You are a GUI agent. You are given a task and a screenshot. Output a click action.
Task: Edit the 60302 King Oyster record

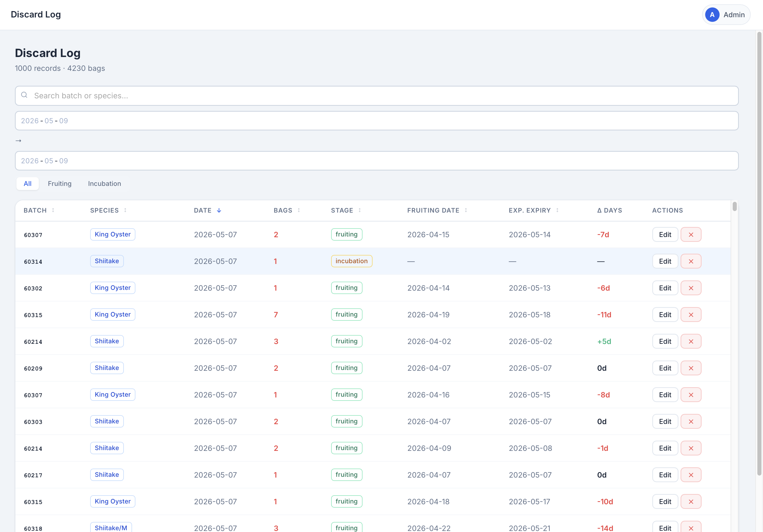coord(665,288)
